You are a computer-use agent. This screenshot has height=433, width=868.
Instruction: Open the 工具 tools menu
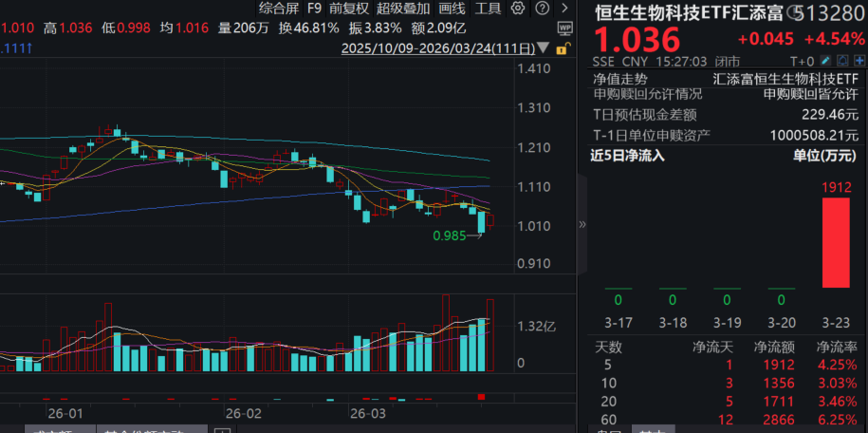click(x=488, y=8)
